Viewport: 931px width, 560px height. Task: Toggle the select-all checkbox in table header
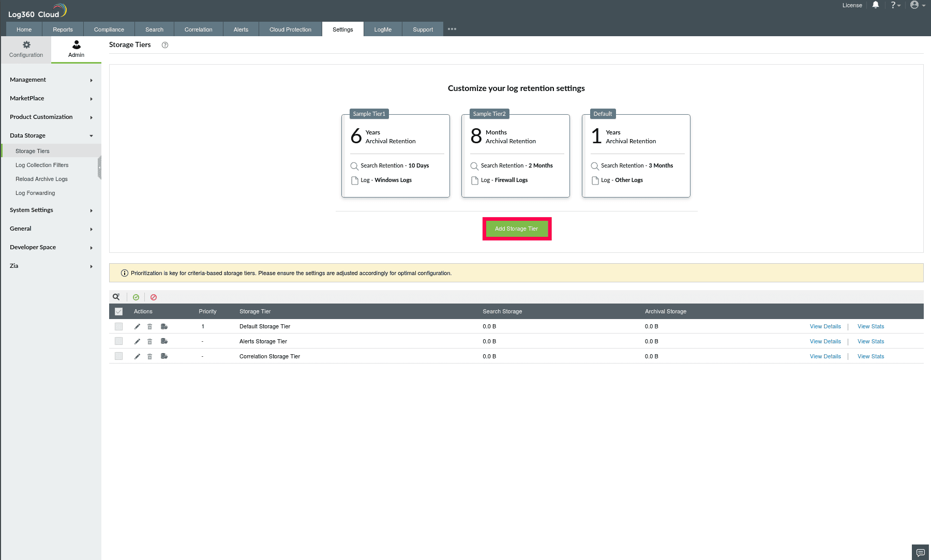119,311
